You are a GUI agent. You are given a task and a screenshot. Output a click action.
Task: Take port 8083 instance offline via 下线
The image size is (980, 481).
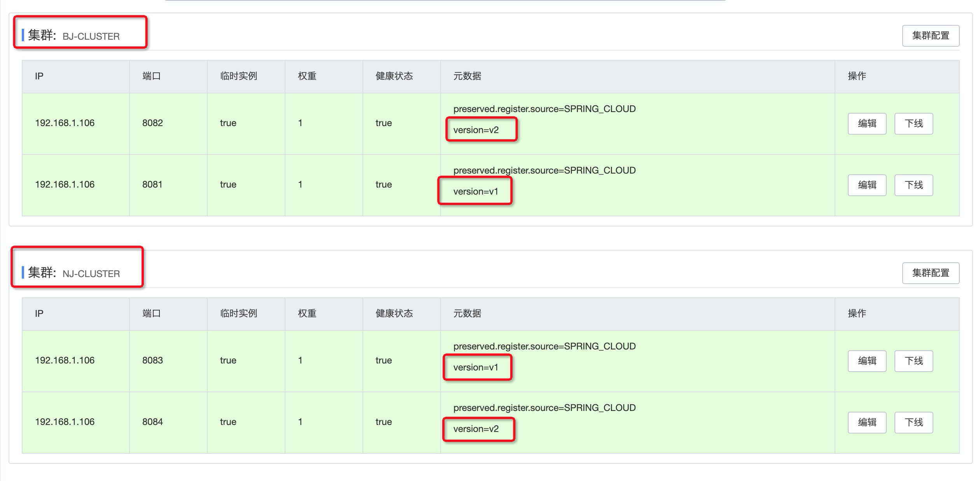pyautogui.click(x=913, y=361)
